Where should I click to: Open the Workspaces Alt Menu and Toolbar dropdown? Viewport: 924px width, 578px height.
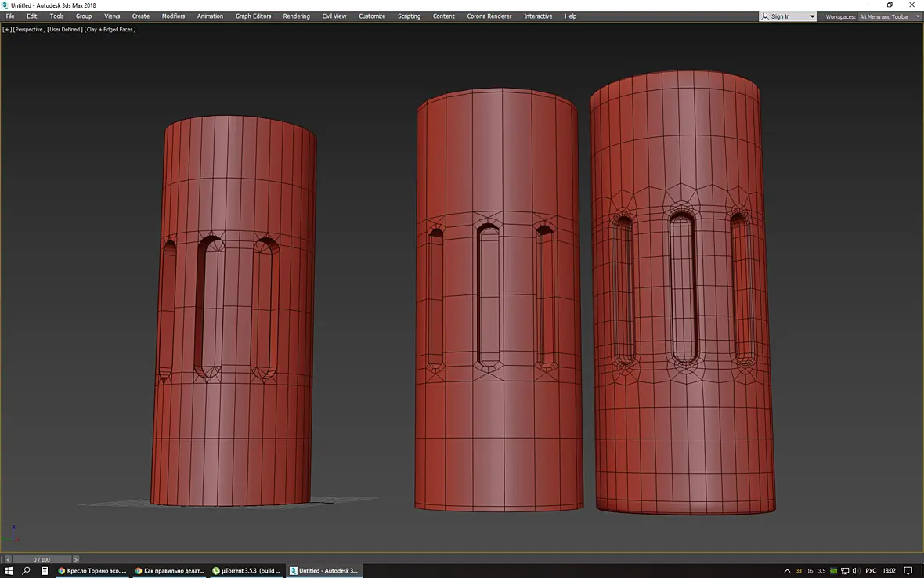(x=889, y=16)
